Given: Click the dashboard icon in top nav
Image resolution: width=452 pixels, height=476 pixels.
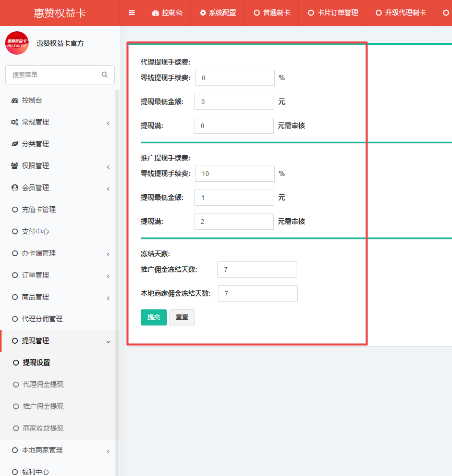Looking at the screenshot, I should pyautogui.click(x=156, y=12).
